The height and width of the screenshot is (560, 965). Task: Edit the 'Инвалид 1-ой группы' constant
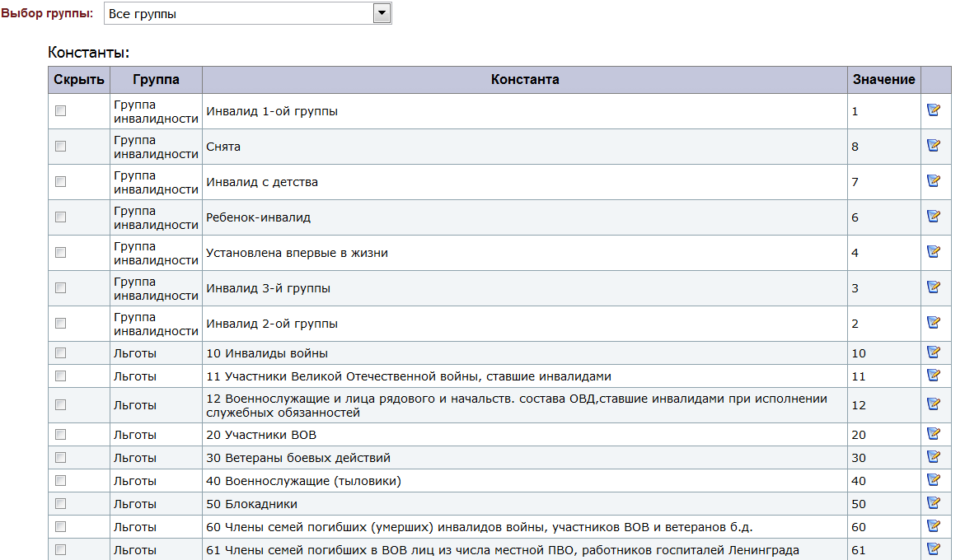tap(934, 110)
